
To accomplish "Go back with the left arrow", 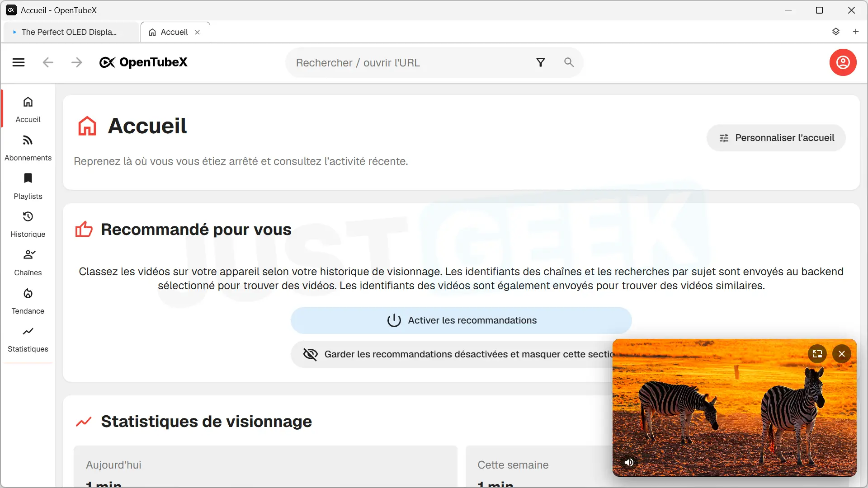I will coord(48,62).
